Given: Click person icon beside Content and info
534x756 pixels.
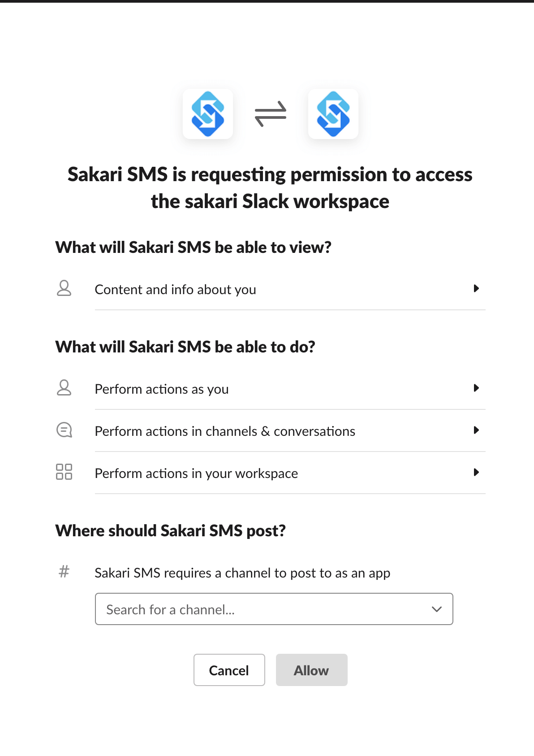Looking at the screenshot, I should click(64, 288).
